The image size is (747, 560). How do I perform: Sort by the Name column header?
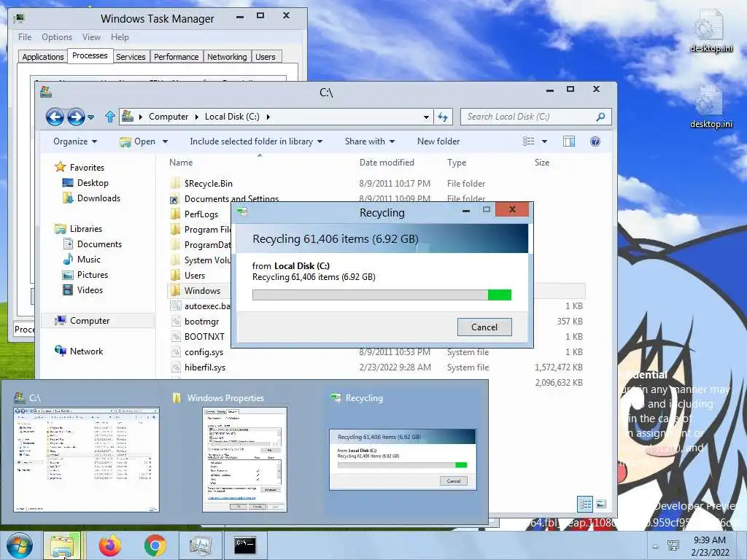point(181,163)
